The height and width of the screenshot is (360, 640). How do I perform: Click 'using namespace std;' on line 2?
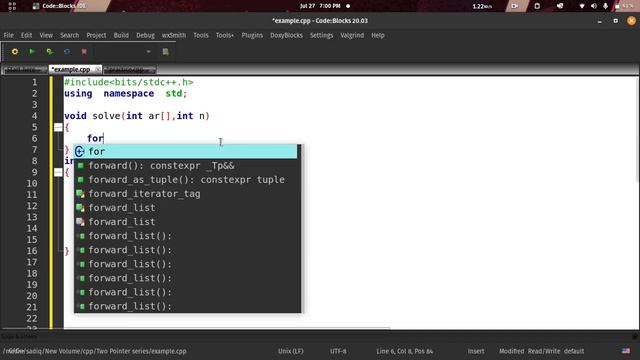pyautogui.click(x=125, y=93)
